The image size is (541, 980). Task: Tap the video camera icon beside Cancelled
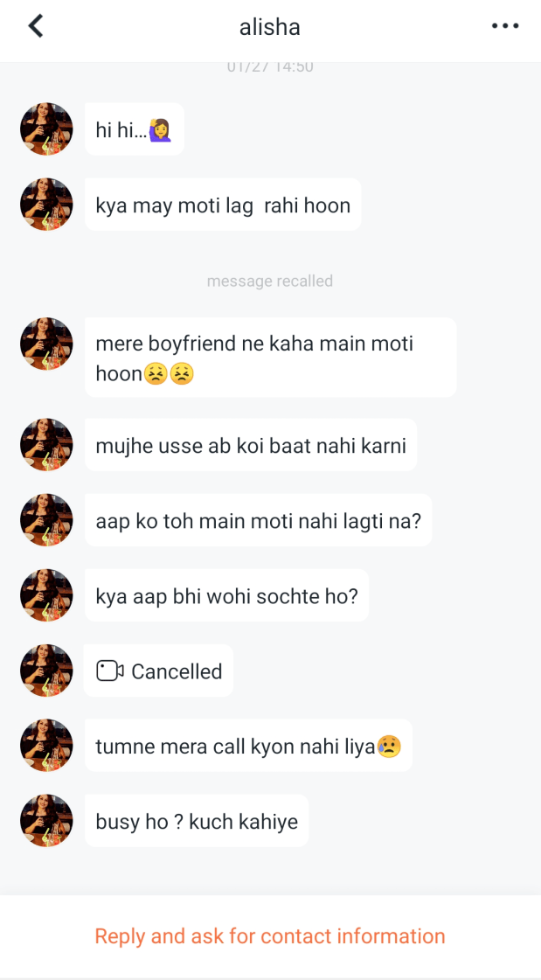pyautogui.click(x=109, y=671)
